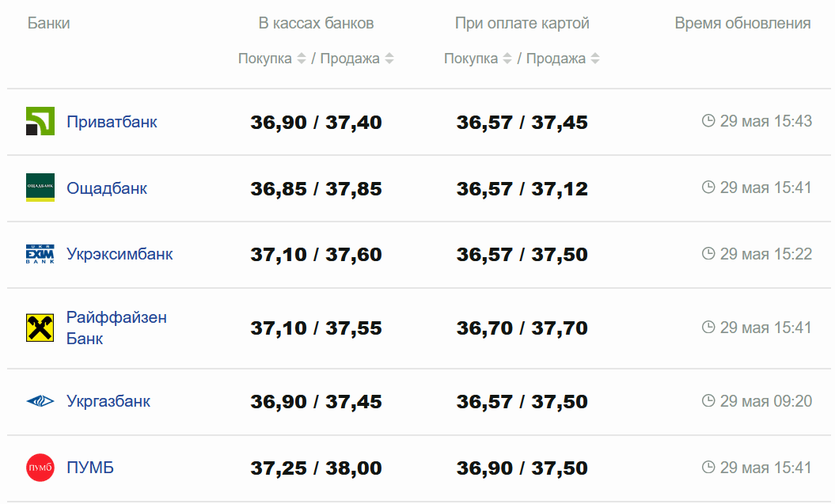Open the Приватбанк link
Image resolution: width=835 pixels, height=504 pixels.
tap(112, 122)
